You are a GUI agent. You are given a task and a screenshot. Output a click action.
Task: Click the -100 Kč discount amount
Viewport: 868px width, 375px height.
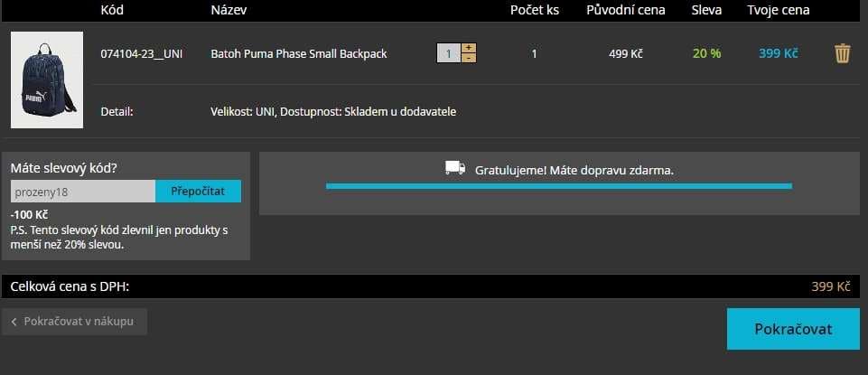29,215
